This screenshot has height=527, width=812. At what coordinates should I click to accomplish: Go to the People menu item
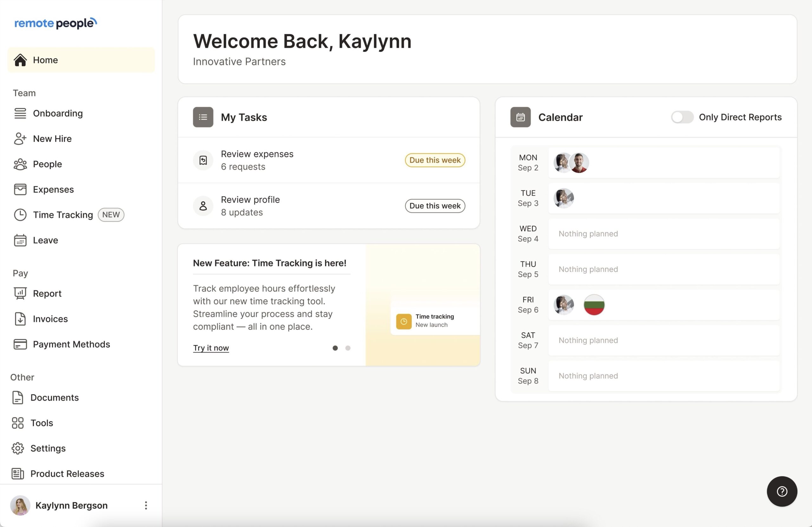(x=47, y=164)
